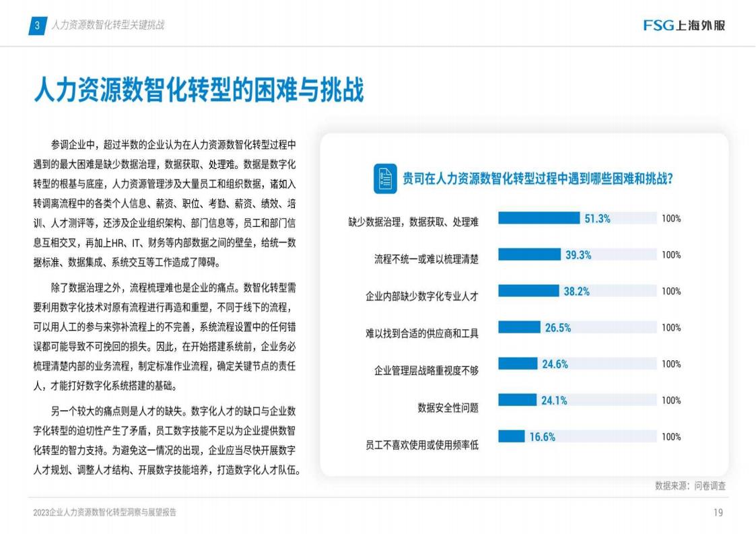756x534 pixels.
Task: Click 数据来源：问卷调查 source note
Action: pyautogui.click(x=691, y=486)
